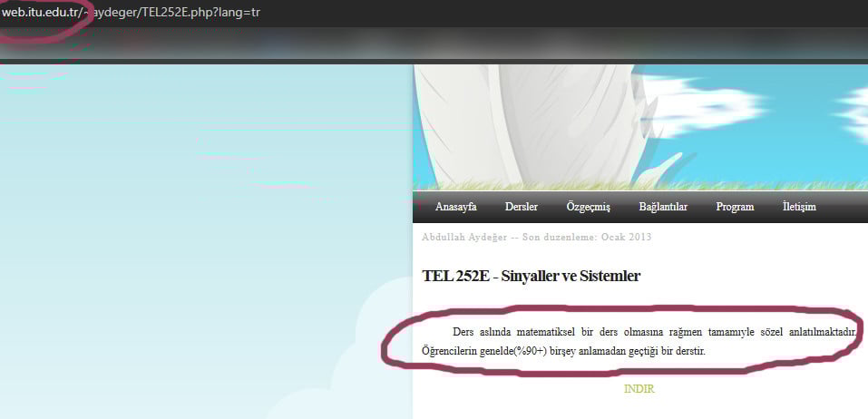Image resolution: width=868 pixels, height=419 pixels.
Task: Open the Anasayfa menu item
Action: pyautogui.click(x=455, y=207)
